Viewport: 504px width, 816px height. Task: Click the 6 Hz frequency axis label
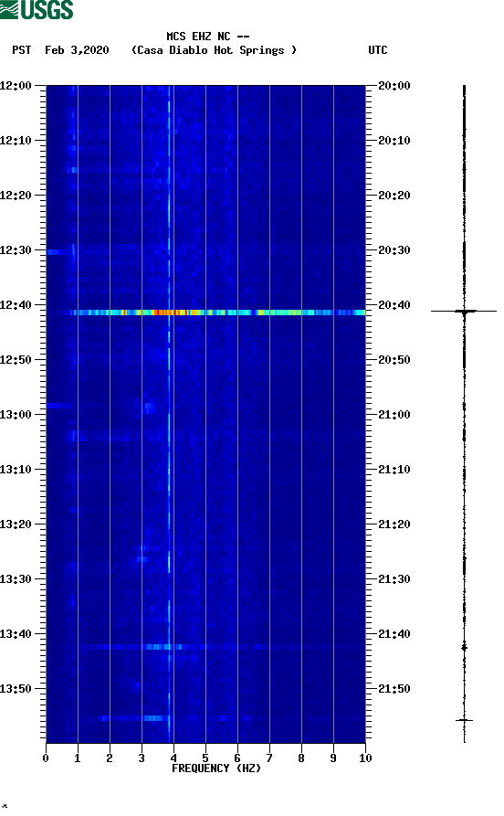tap(237, 758)
